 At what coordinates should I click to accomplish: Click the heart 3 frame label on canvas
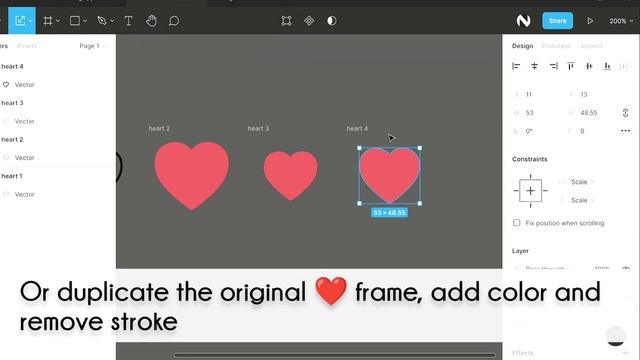[x=258, y=128]
